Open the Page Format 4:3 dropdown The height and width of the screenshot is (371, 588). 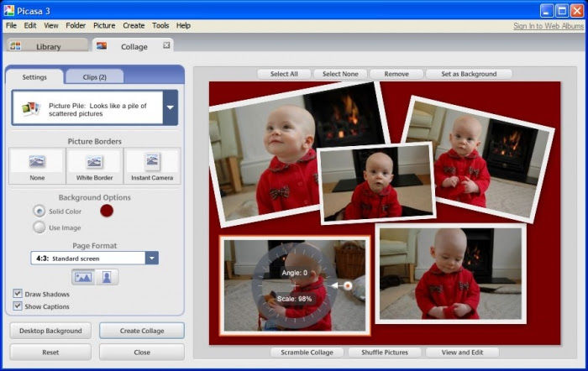point(151,259)
